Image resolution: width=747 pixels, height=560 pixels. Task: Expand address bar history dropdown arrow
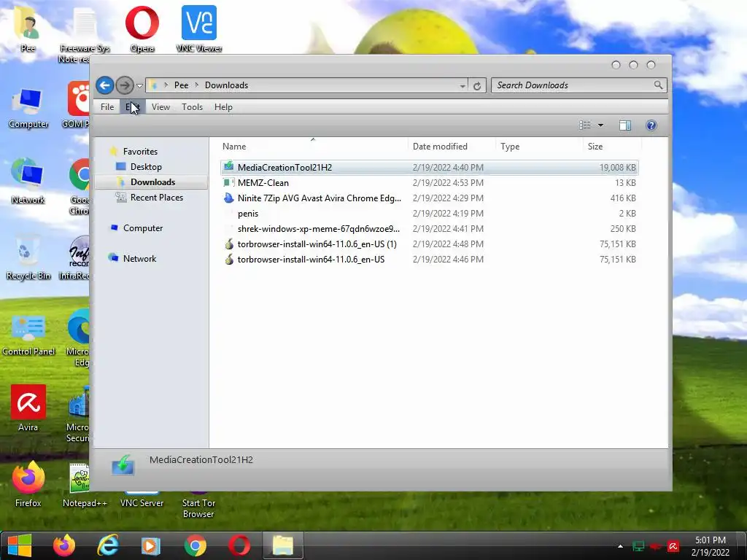(462, 86)
